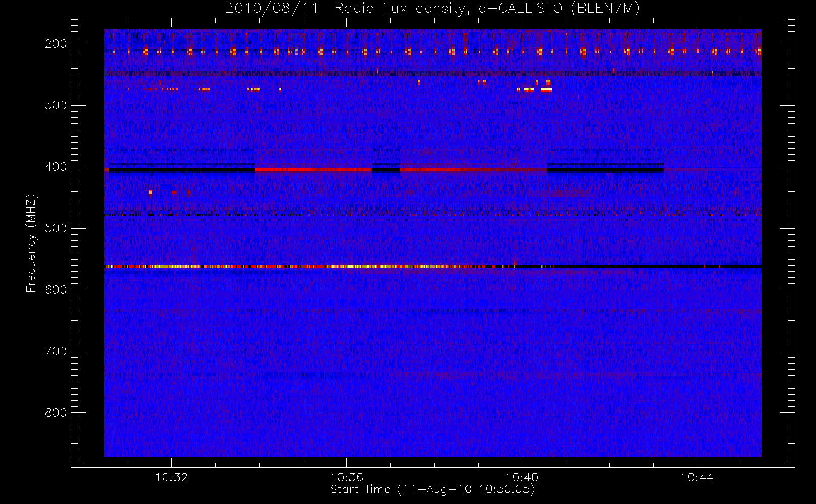Screen dimensions: 816x504
Task: Click the 10:40 time tick label
Action: point(522,477)
